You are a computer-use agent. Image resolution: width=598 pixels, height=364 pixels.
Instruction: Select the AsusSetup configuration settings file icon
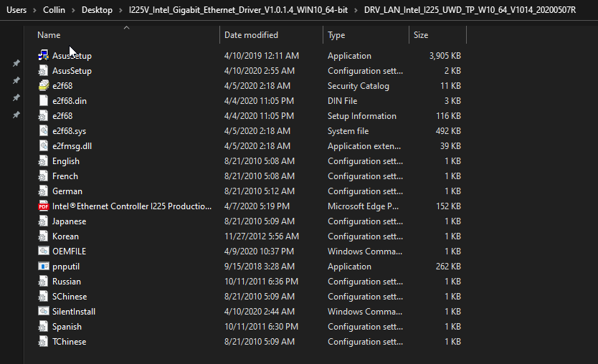[44, 70]
